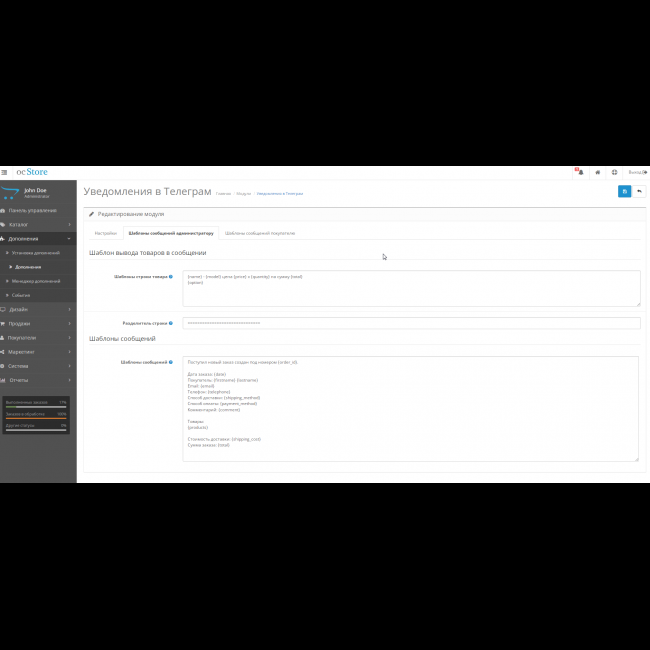Image resolution: width=650 pixels, height=650 pixels.
Task: Click the help icon beside Шаблоны строки товара
Action: (x=171, y=277)
